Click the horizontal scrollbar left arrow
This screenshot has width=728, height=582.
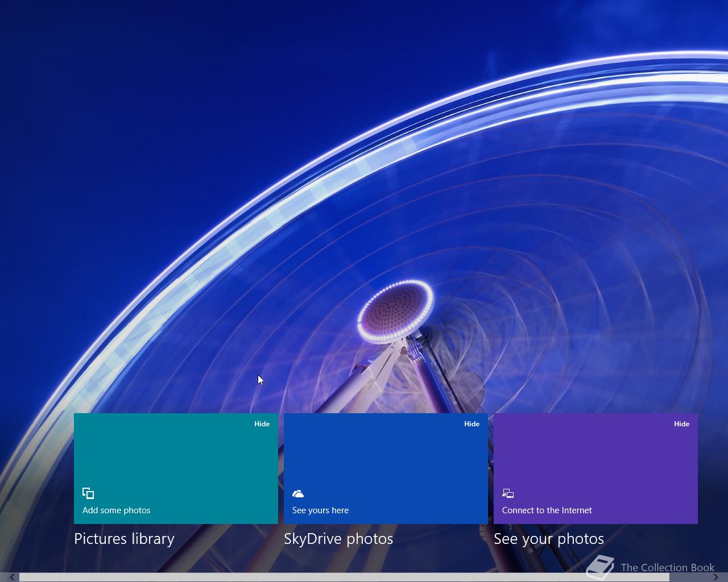coord(11,577)
